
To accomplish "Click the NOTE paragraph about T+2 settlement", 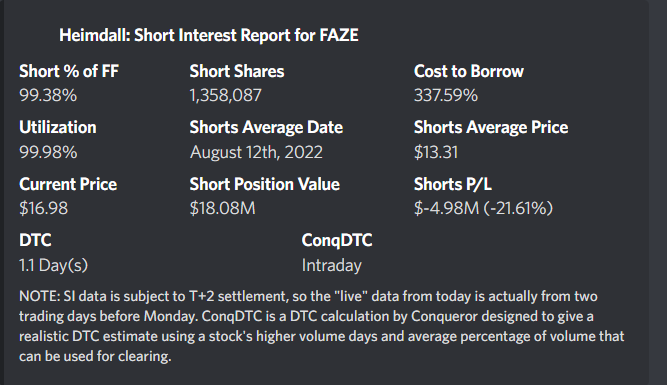I will (322, 326).
